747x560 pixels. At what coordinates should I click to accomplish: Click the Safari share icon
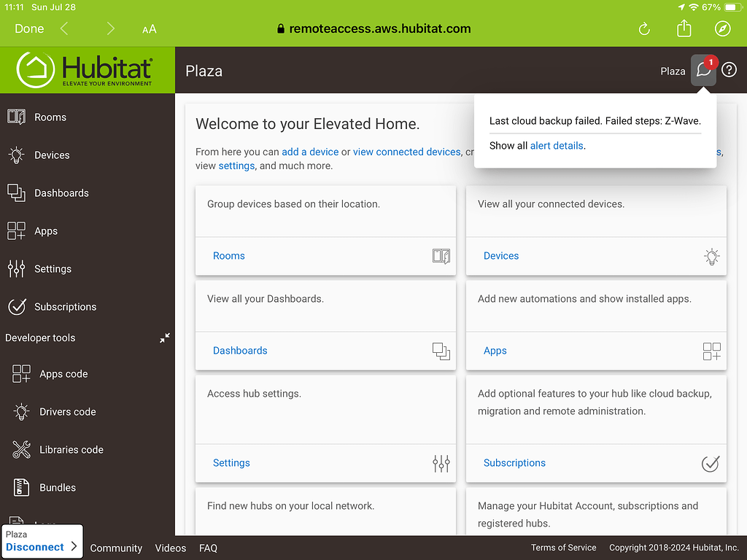(x=684, y=28)
